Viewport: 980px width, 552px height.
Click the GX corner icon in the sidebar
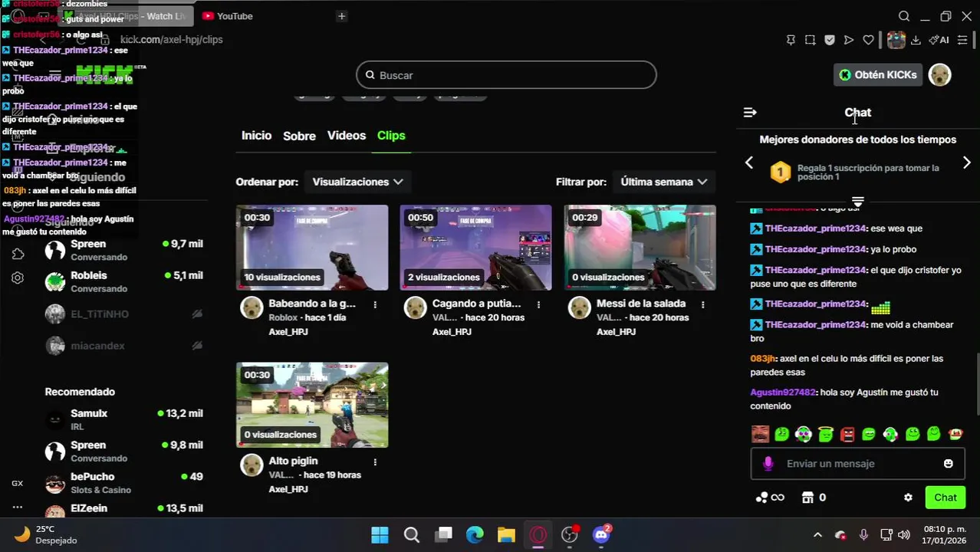pos(18,483)
